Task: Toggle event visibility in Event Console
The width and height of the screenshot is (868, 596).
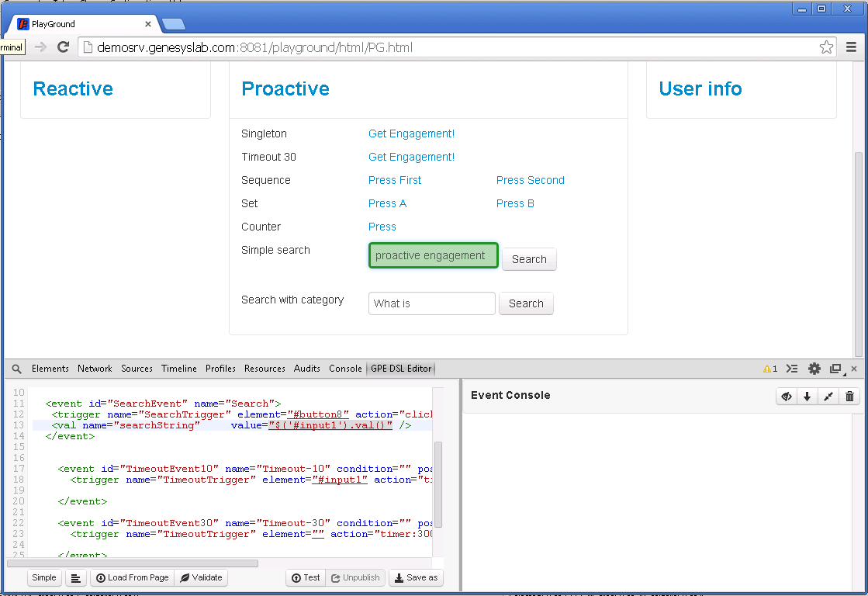Action: click(787, 396)
